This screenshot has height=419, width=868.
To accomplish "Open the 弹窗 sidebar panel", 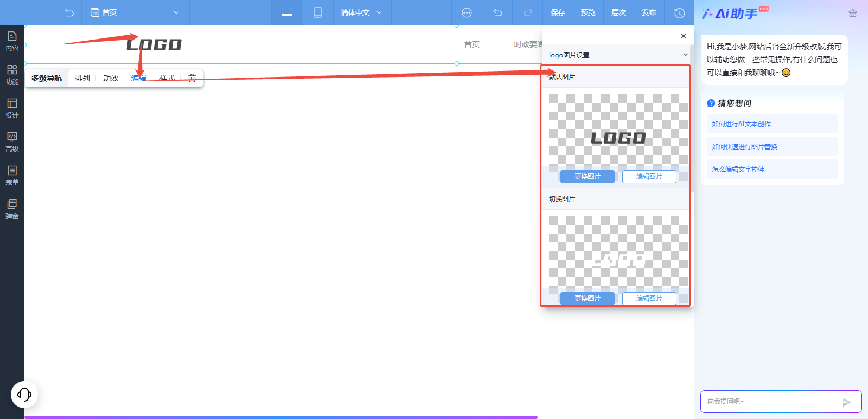I will coord(12,209).
